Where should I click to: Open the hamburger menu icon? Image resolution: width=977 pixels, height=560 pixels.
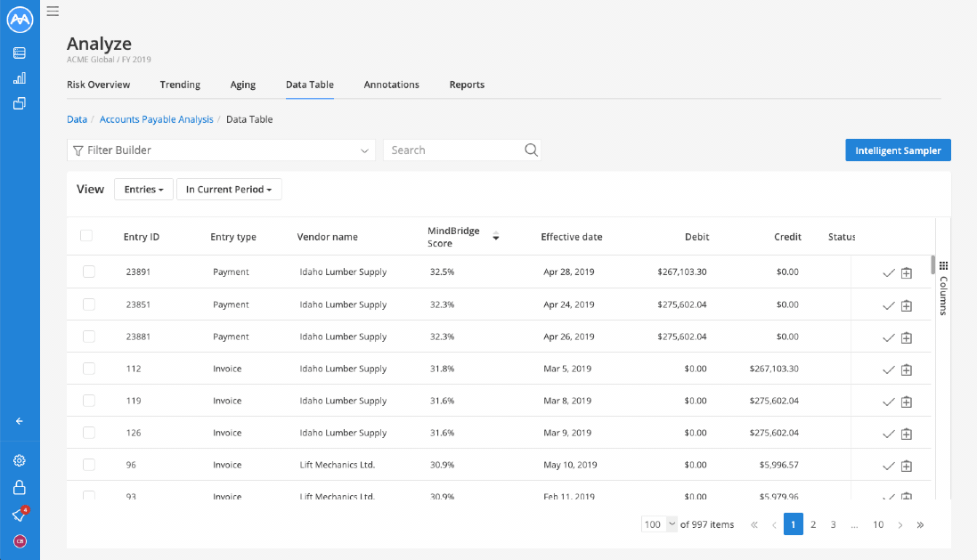[x=53, y=11]
